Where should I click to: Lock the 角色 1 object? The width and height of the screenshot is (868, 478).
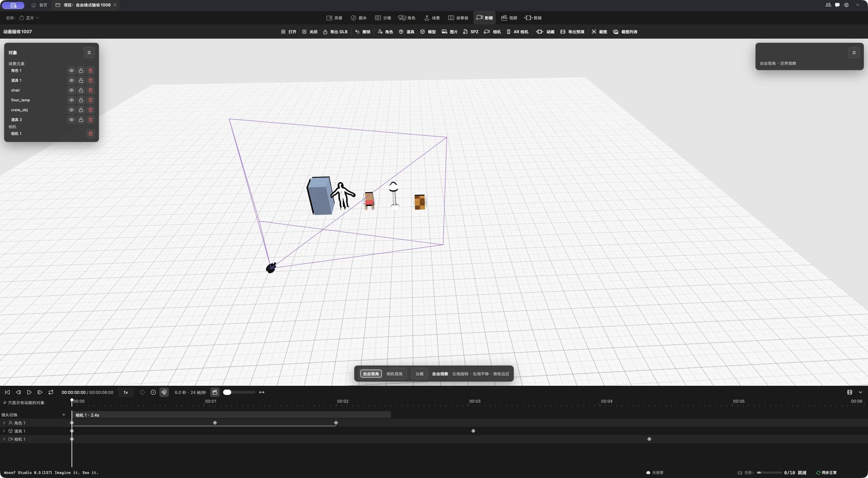tap(81, 71)
